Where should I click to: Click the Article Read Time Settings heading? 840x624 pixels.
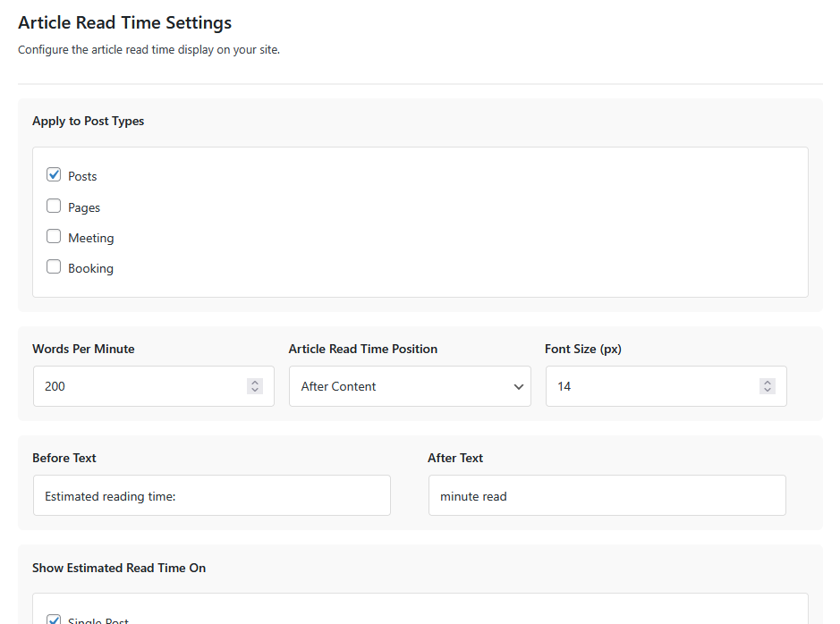point(124,22)
